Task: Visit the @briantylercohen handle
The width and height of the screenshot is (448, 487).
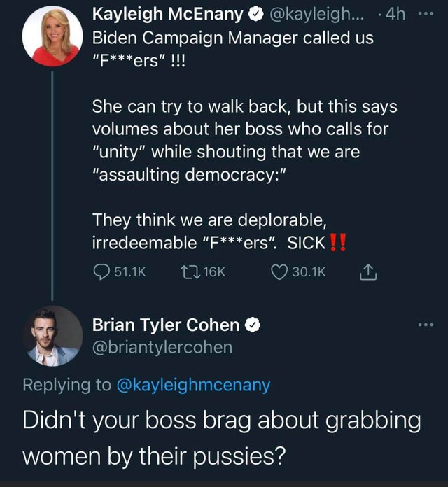Action: point(162,346)
